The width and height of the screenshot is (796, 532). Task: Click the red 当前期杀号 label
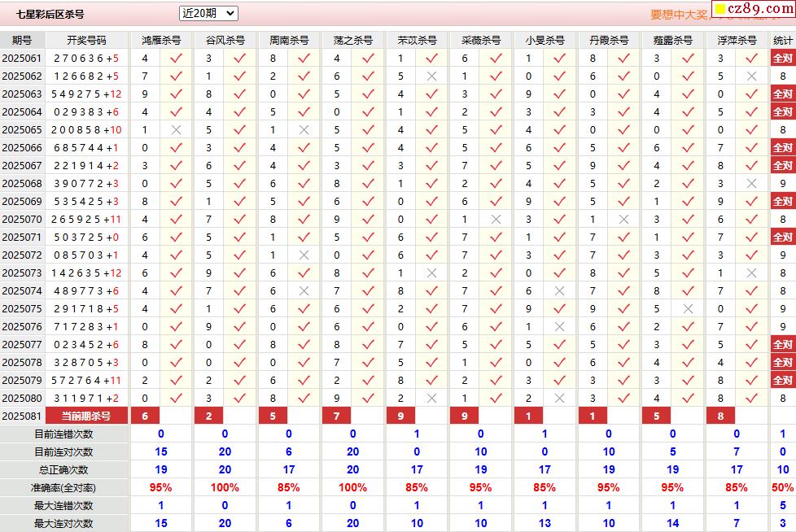(86, 416)
